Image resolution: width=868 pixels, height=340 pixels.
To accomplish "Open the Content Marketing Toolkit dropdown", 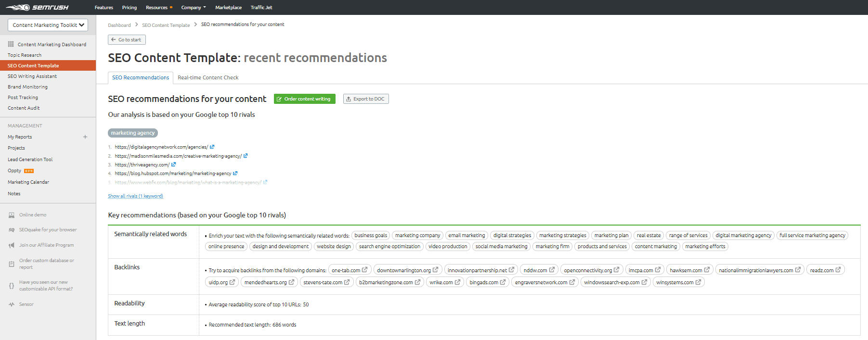I will coord(48,25).
